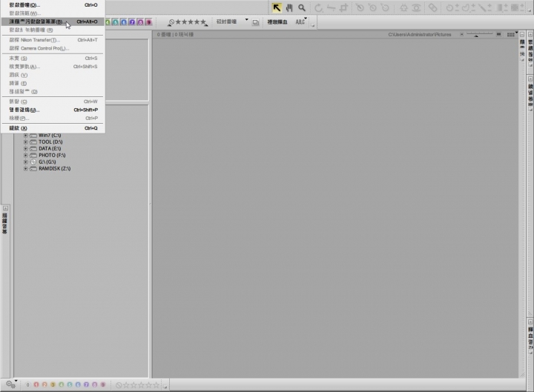Click no-rating filter icon in top toolbar
This screenshot has height=392, width=534.
[x=171, y=22]
